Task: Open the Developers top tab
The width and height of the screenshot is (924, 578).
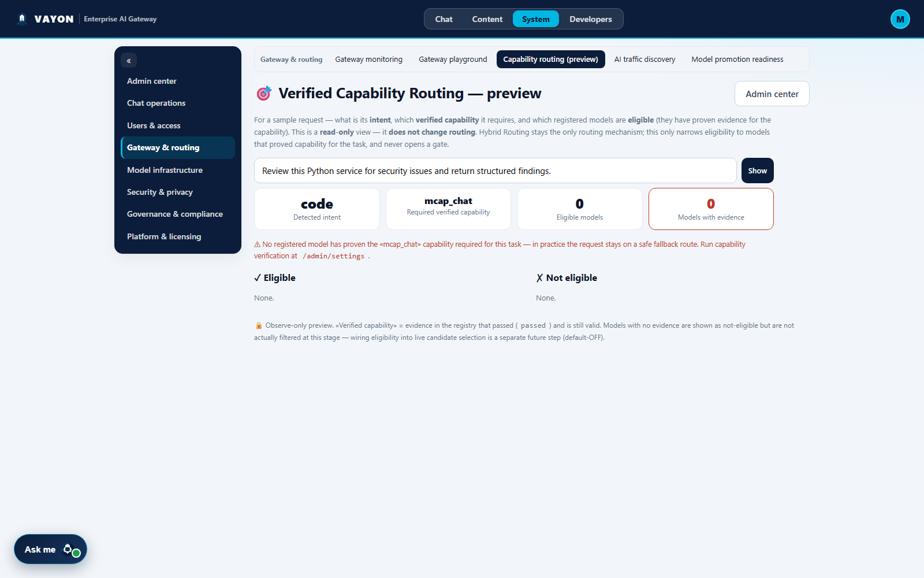Action: pos(590,19)
